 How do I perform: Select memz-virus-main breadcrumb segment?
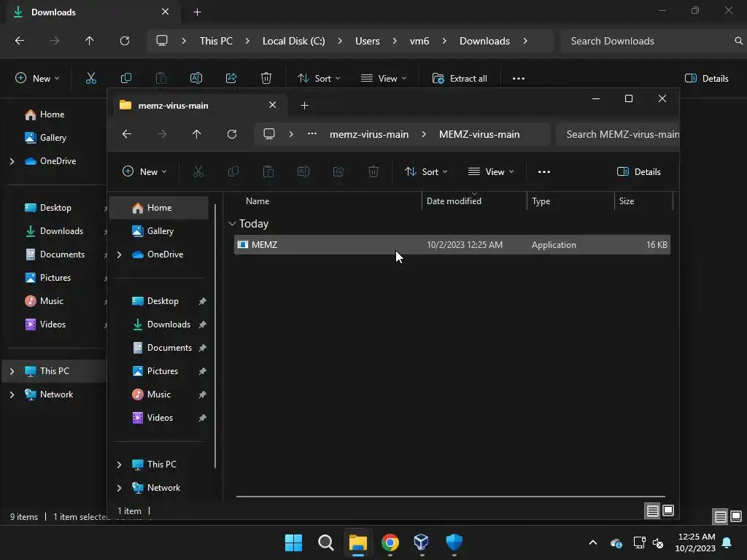(368, 134)
